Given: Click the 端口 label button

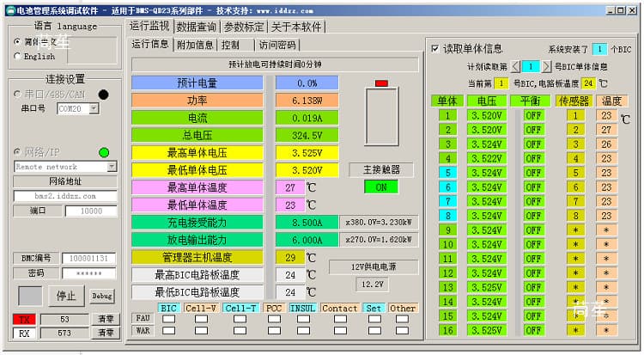Looking at the screenshot, I should [x=38, y=211].
